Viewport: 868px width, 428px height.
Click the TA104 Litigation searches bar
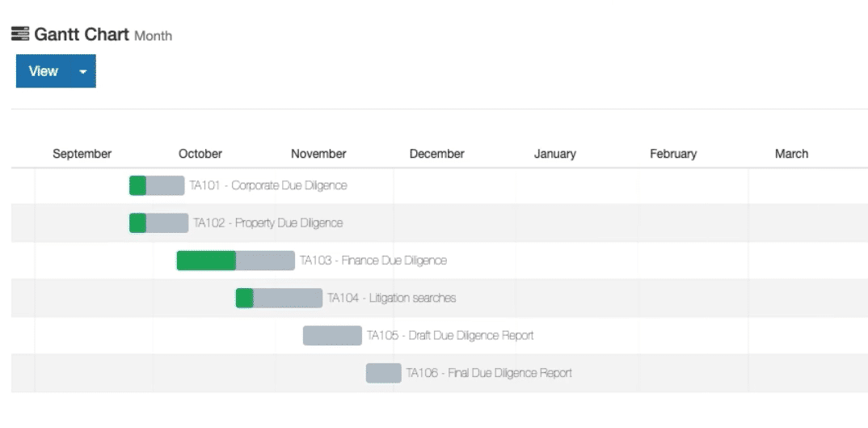coord(279,299)
